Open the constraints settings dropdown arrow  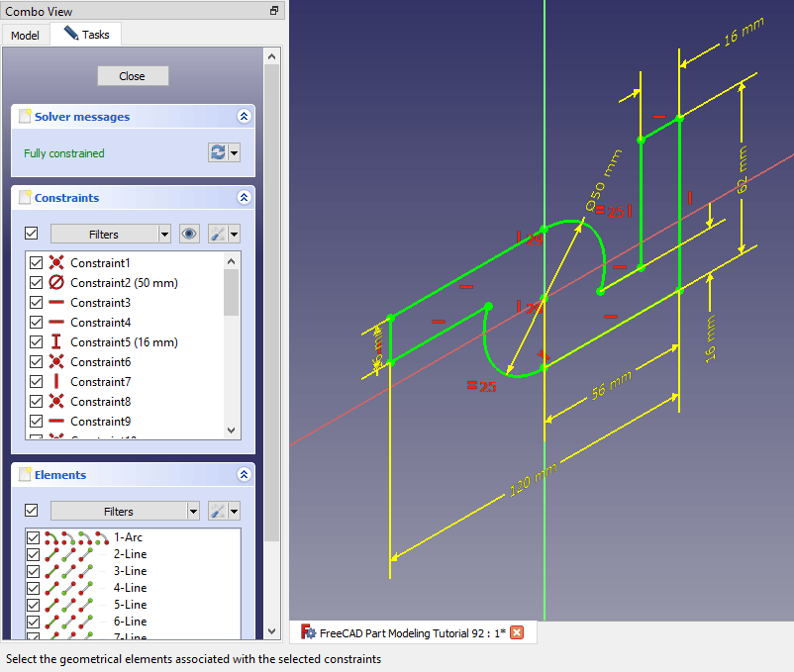(x=234, y=234)
